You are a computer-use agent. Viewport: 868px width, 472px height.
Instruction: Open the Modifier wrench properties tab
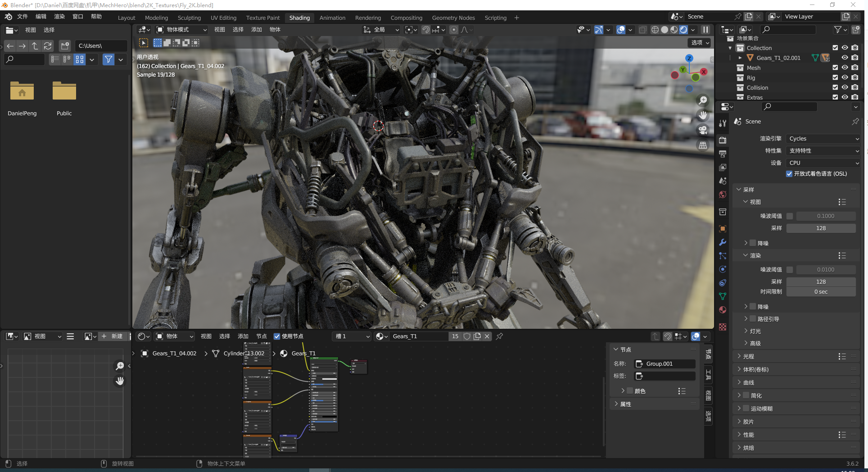click(x=723, y=242)
